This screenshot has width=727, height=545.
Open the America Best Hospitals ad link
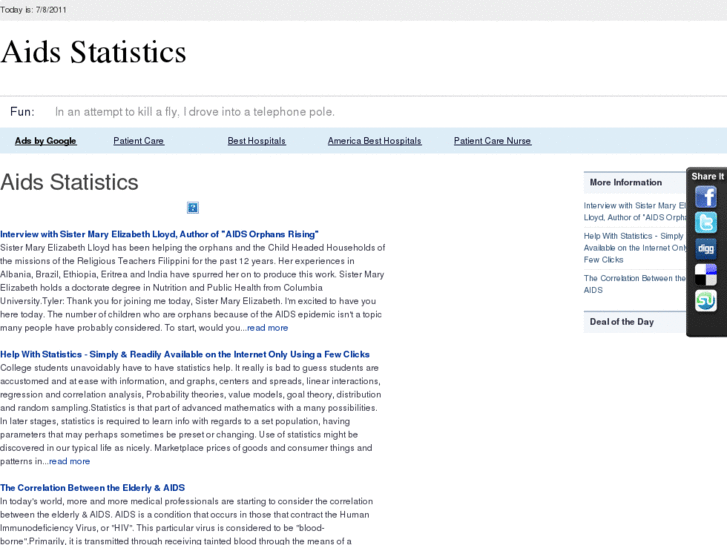click(375, 141)
